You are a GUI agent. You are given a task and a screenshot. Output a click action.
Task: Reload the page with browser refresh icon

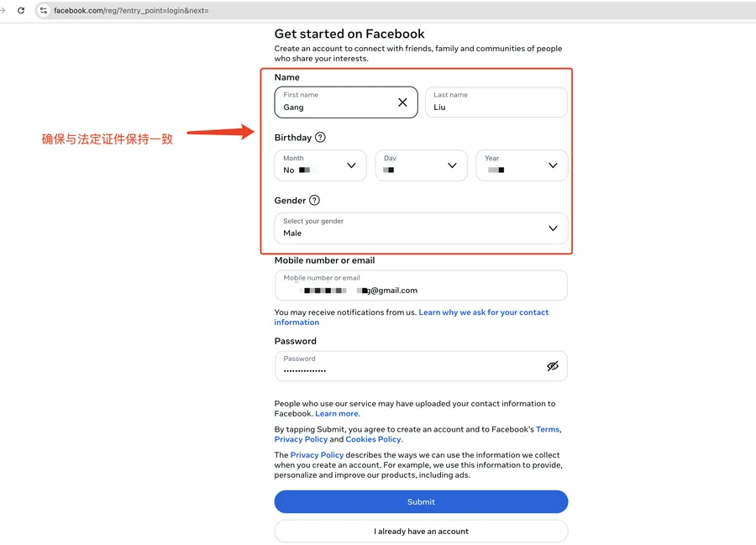coord(21,10)
